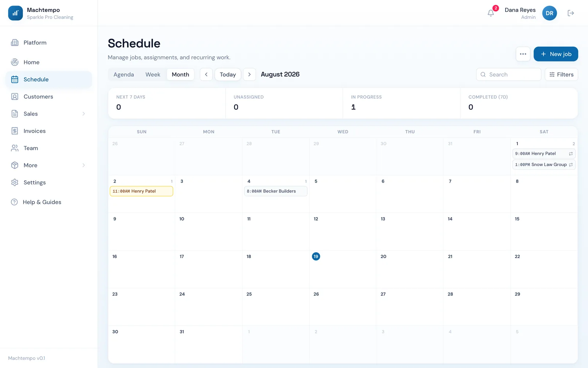Click the Machtempo logo icon
588x368 pixels.
(x=15, y=13)
